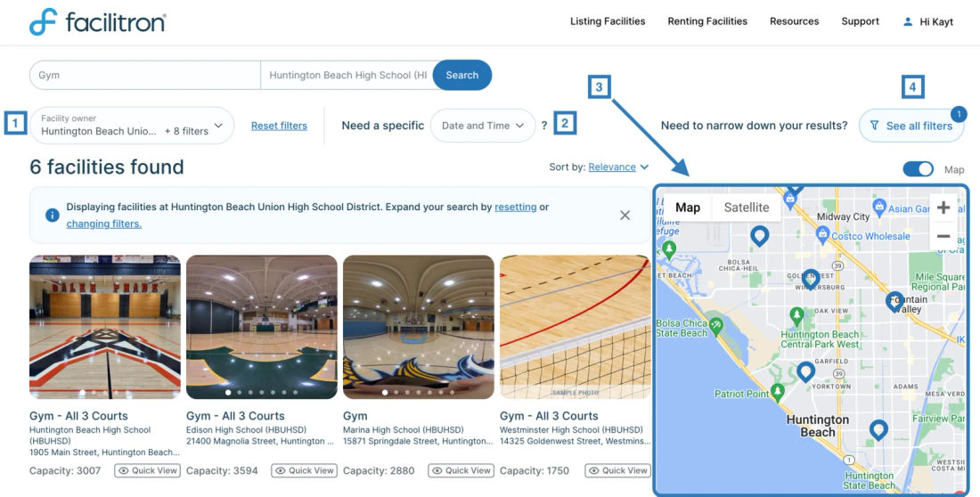This screenshot has width=980, height=497.
Task: Click the Capacity: 3594 text
Action: click(x=222, y=471)
